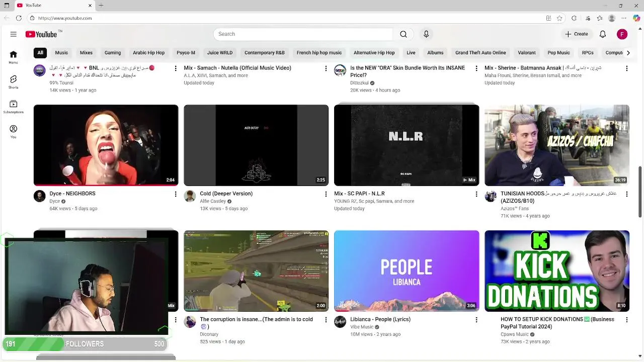Open Subscriptions in the sidebar
Screen dimensions: 644x362
click(x=14, y=107)
